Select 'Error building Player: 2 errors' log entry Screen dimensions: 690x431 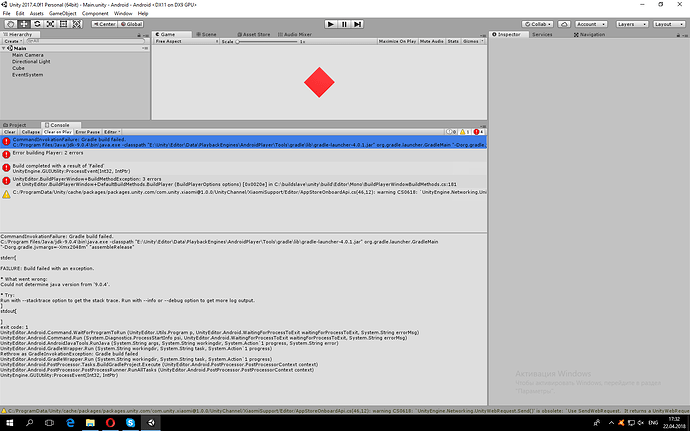(243, 155)
